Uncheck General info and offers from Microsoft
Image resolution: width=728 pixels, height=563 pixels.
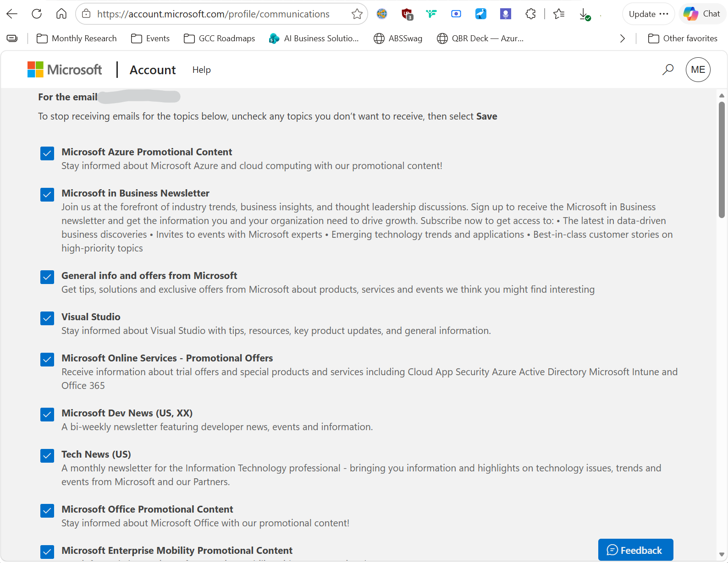47,277
